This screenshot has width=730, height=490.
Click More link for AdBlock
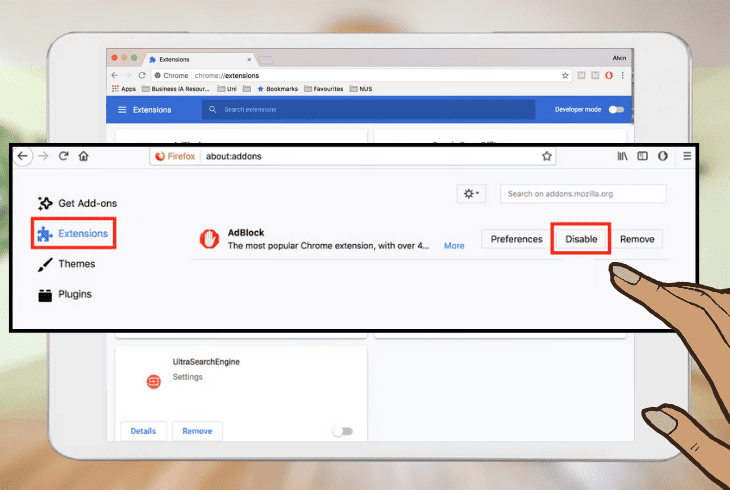454,245
